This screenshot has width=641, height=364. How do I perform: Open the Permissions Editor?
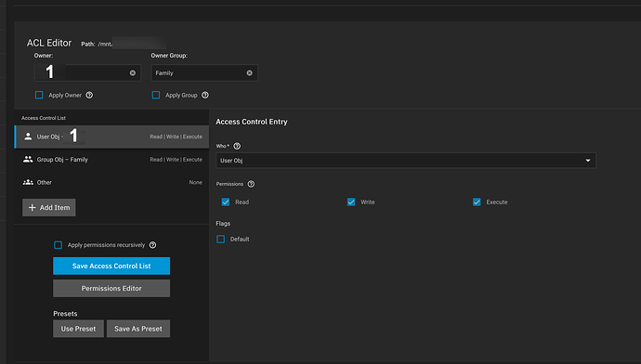click(x=111, y=289)
